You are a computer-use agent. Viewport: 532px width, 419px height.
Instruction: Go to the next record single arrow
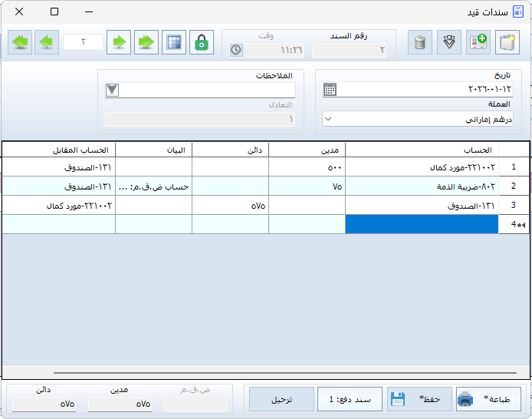pos(118,42)
